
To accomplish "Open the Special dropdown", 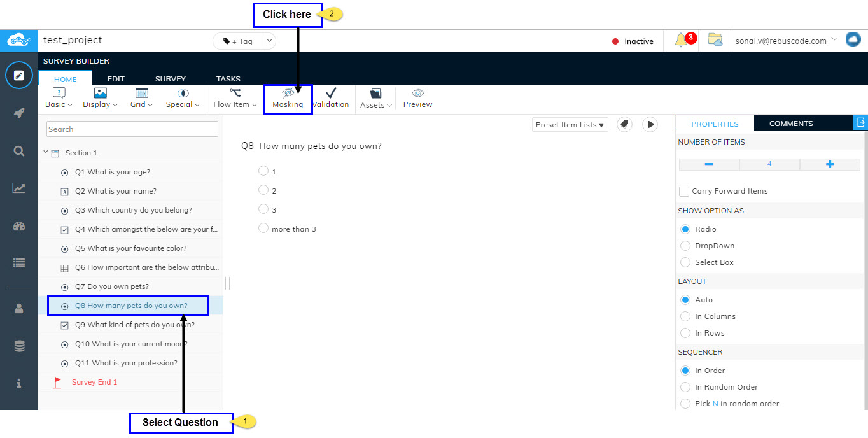I will [x=183, y=99].
